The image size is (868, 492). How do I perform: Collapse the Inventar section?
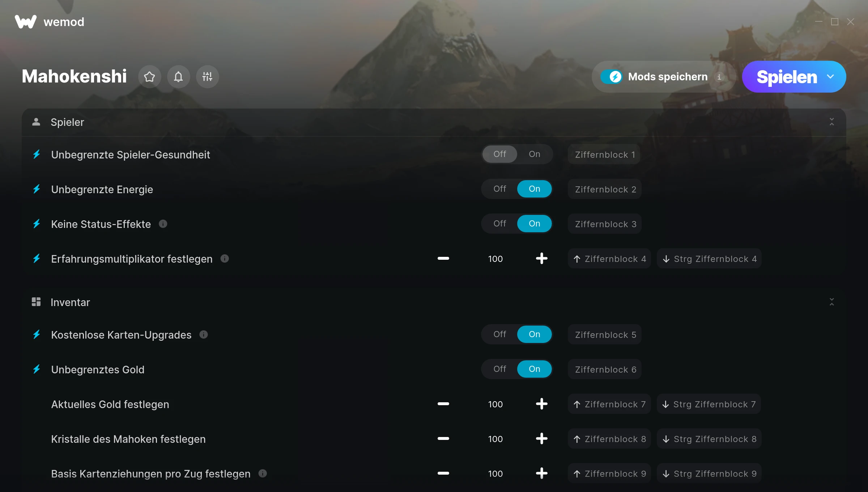pyautogui.click(x=831, y=302)
